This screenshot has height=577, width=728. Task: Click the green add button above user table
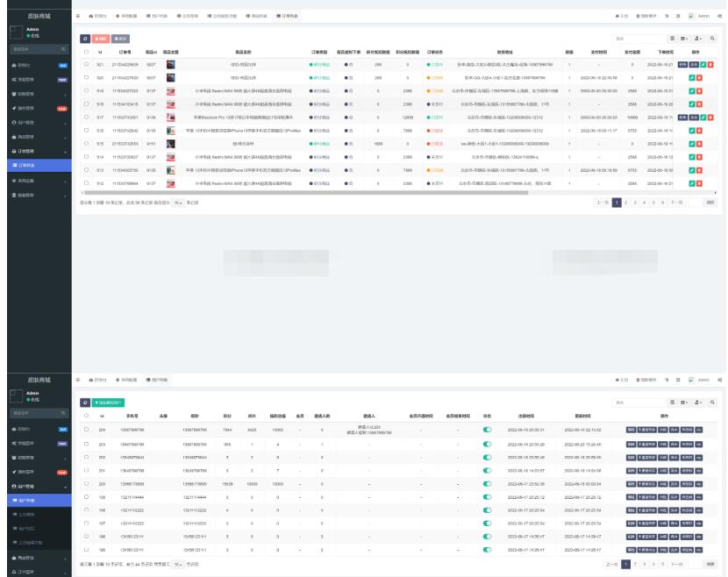(109, 402)
